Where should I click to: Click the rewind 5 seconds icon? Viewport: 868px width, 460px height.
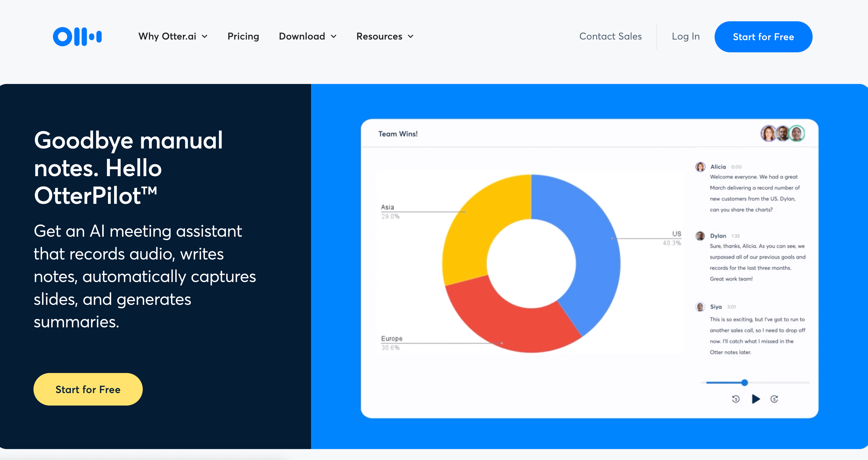[736, 399]
